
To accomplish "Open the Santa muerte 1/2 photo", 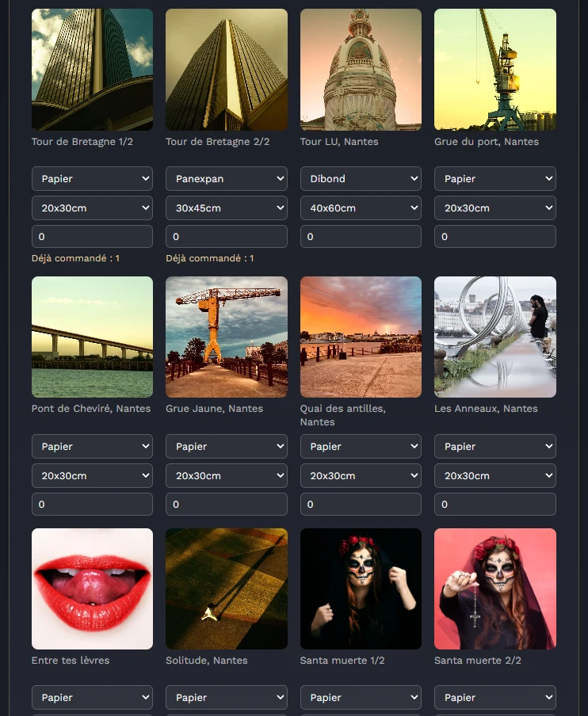I will click(x=361, y=588).
